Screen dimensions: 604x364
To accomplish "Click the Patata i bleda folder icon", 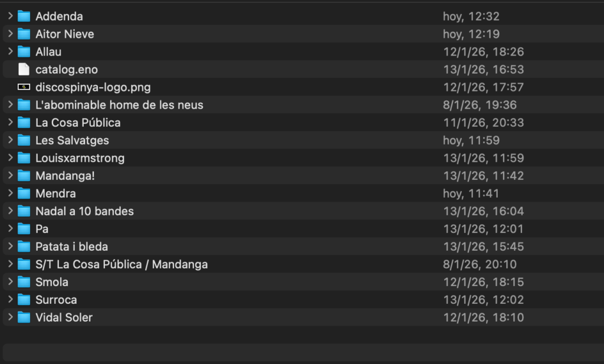I will 24,247.
